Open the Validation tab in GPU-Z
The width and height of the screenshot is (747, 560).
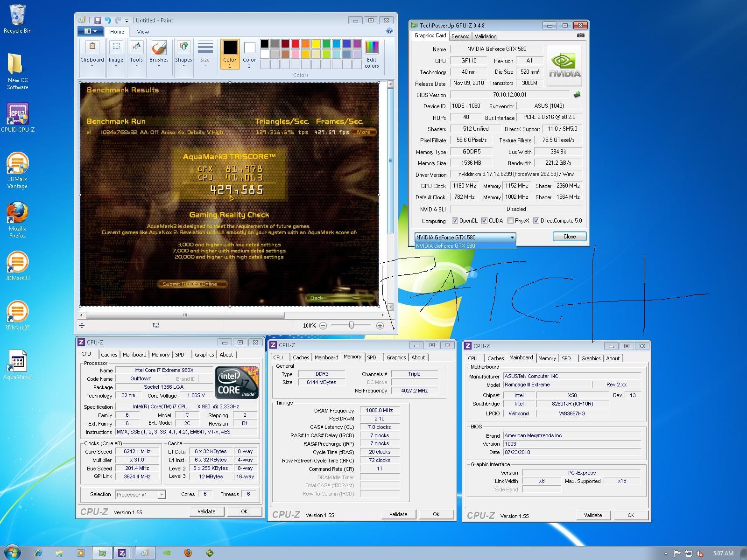(485, 36)
